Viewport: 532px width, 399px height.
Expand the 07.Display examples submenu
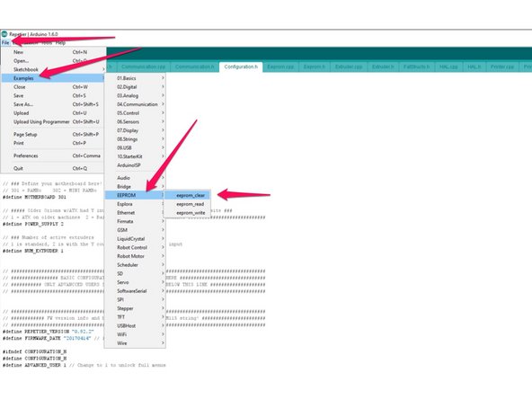(135, 130)
